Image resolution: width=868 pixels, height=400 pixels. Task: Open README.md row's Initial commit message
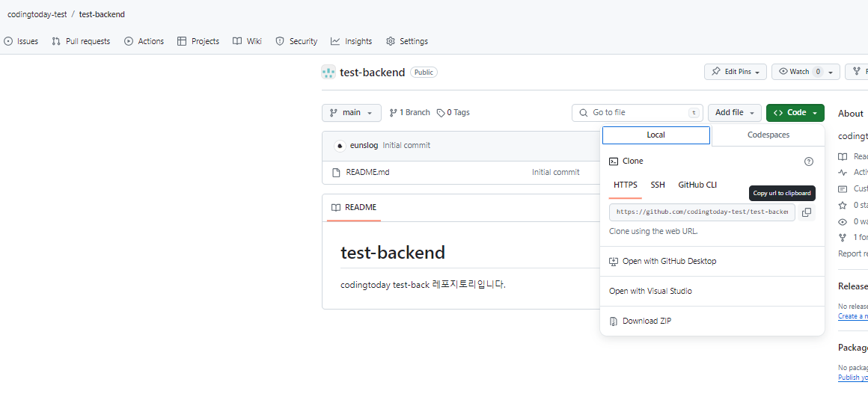pos(556,173)
